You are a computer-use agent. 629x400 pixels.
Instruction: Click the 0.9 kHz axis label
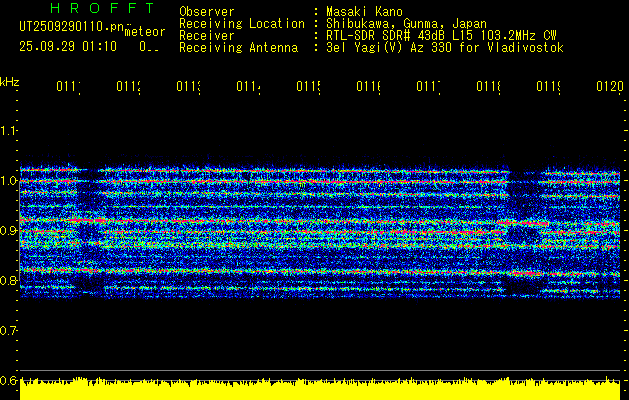(x=8, y=230)
